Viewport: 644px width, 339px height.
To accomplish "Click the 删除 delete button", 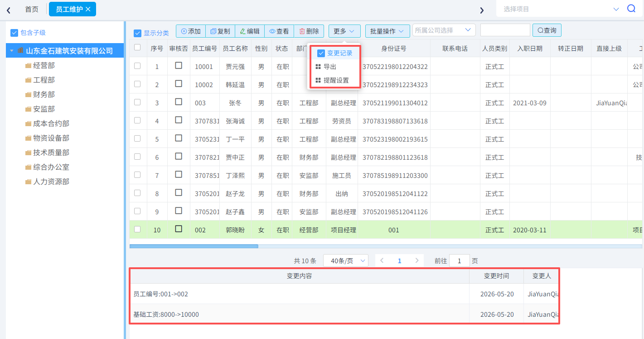I will [309, 31].
